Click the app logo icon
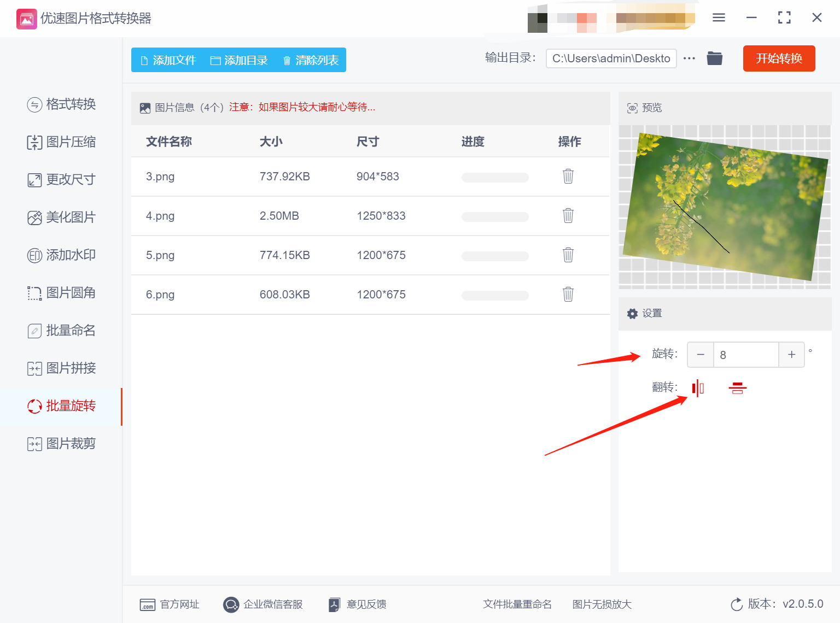The image size is (840, 623). 26,19
